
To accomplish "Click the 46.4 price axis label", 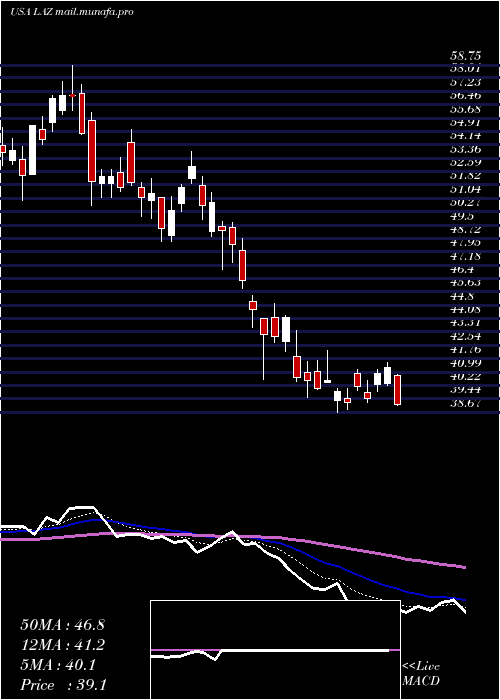I will click(x=462, y=270).
